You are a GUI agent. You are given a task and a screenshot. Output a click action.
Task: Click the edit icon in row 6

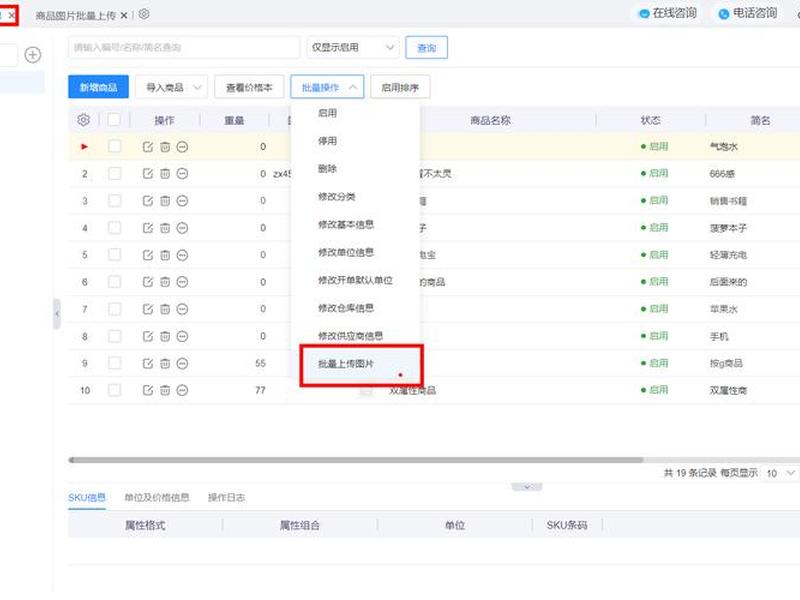[147, 282]
